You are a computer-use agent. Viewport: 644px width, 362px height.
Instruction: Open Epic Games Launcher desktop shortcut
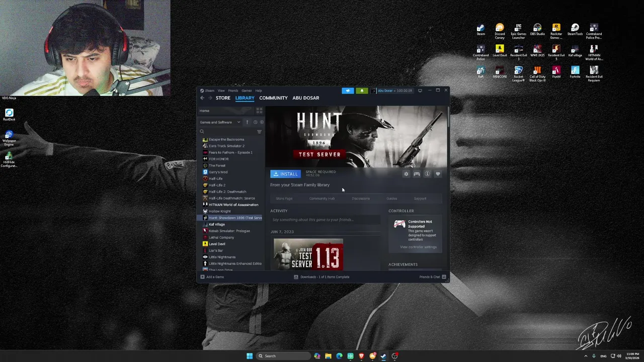click(518, 31)
